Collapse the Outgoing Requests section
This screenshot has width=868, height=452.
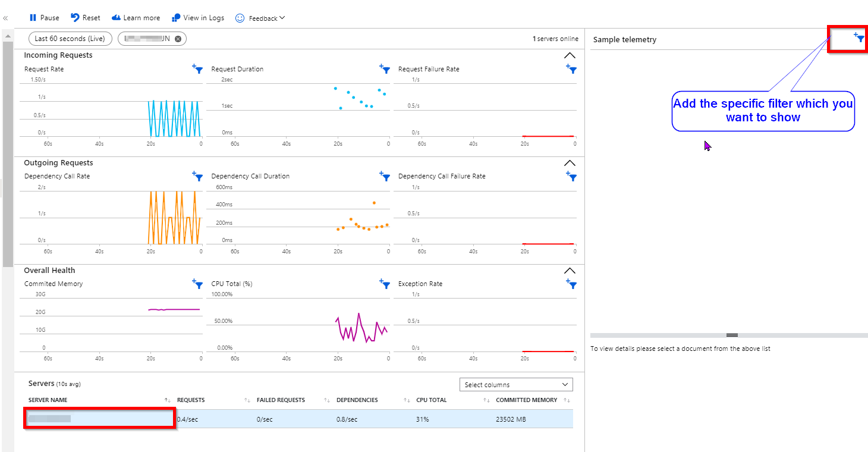(x=569, y=163)
